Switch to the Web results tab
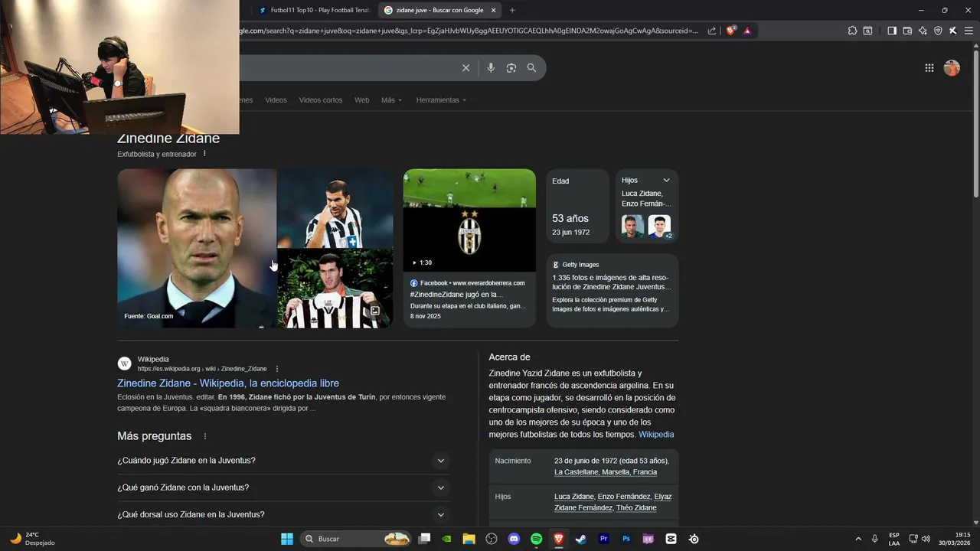 (x=361, y=100)
